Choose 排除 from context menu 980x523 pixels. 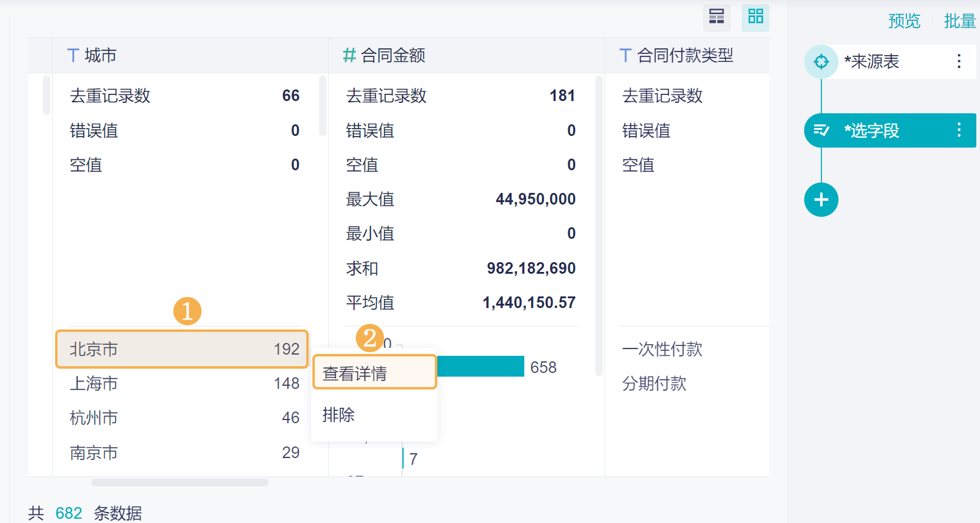[x=339, y=415]
